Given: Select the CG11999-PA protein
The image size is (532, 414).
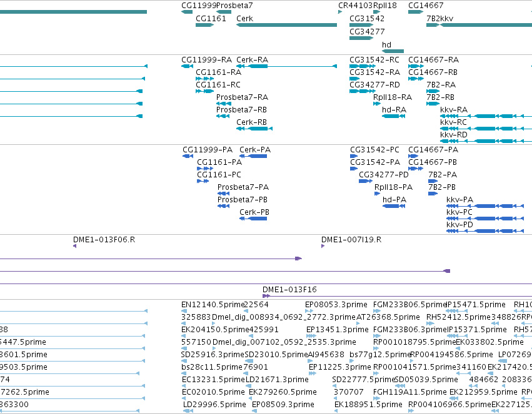Looking at the screenshot, I should (x=188, y=156).
